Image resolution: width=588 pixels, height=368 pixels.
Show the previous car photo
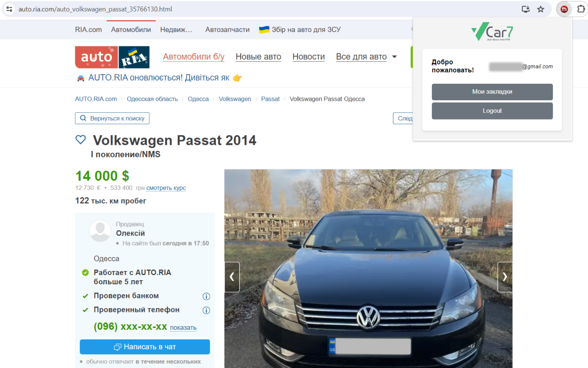pos(232,277)
